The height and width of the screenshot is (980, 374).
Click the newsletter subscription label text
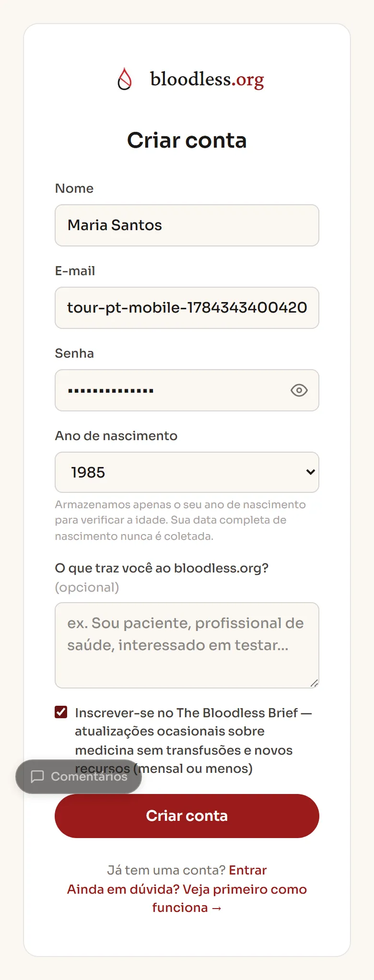coord(193,740)
